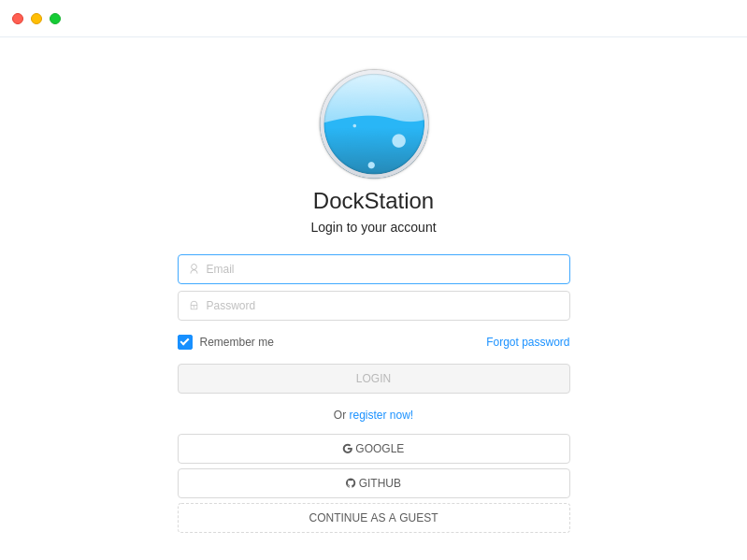Screen dimensions: 747x560
Task: Click the DockStation porthole logo
Action: coord(374,123)
